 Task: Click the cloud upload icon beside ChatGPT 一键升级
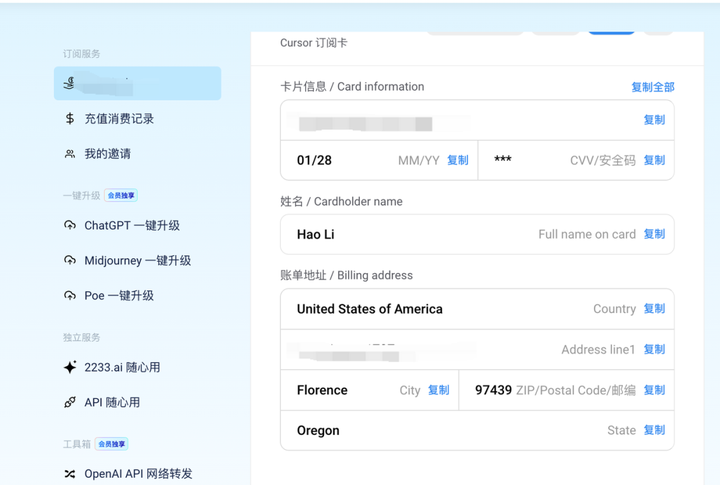[70, 226]
